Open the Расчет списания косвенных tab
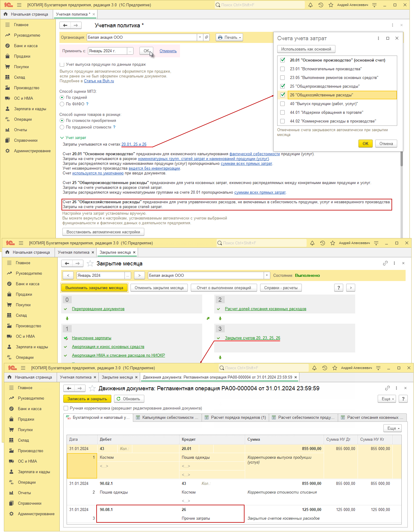Viewport: 414px width, 532px height. [x=372, y=418]
